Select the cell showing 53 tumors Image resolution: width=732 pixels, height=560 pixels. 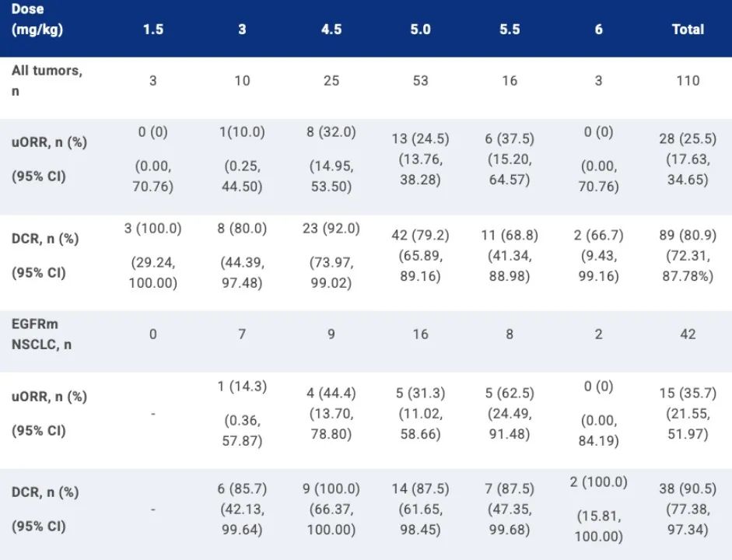[x=420, y=81]
